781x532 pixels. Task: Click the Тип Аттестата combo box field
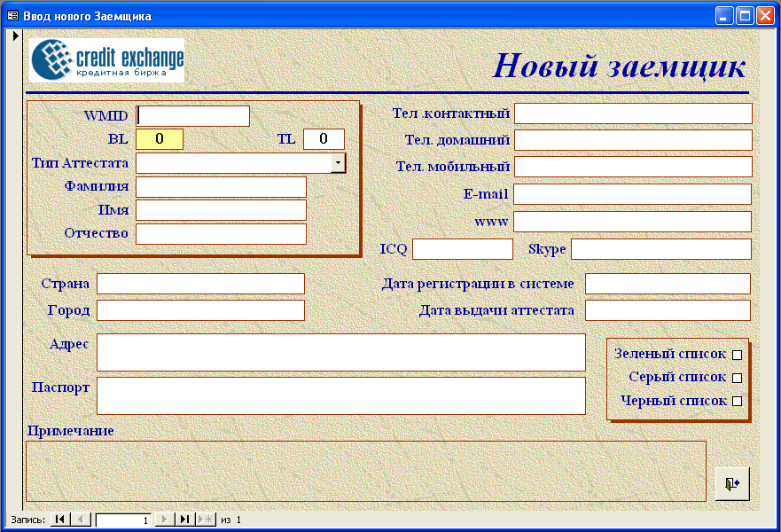point(232,163)
